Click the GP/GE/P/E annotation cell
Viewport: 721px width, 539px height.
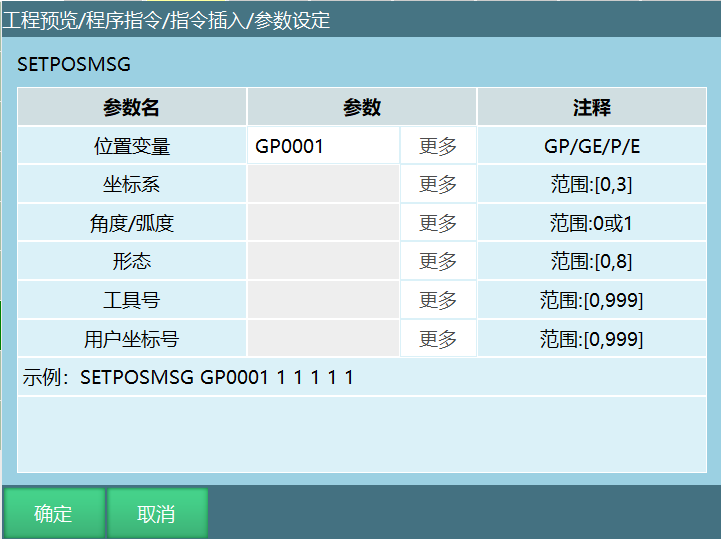tap(591, 146)
